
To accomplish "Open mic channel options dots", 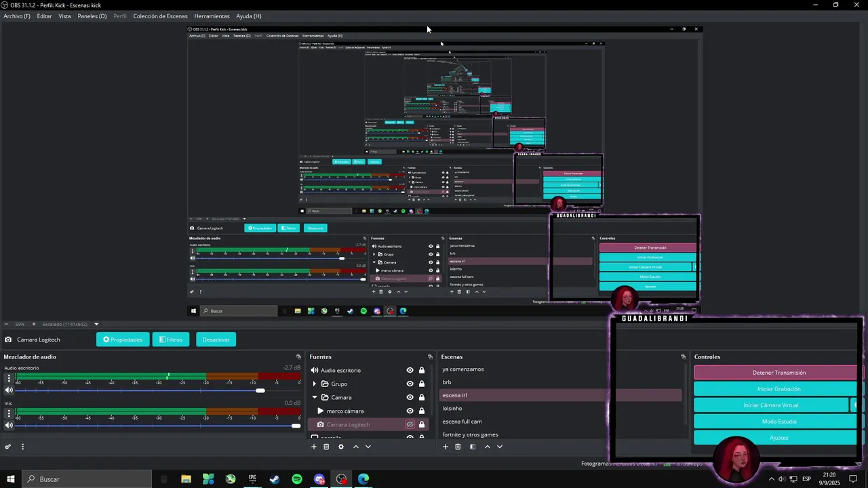I will [9, 414].
